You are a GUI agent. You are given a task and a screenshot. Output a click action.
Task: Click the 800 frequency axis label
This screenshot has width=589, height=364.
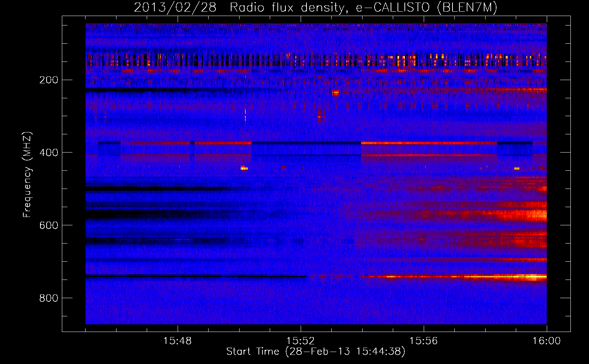49,298
